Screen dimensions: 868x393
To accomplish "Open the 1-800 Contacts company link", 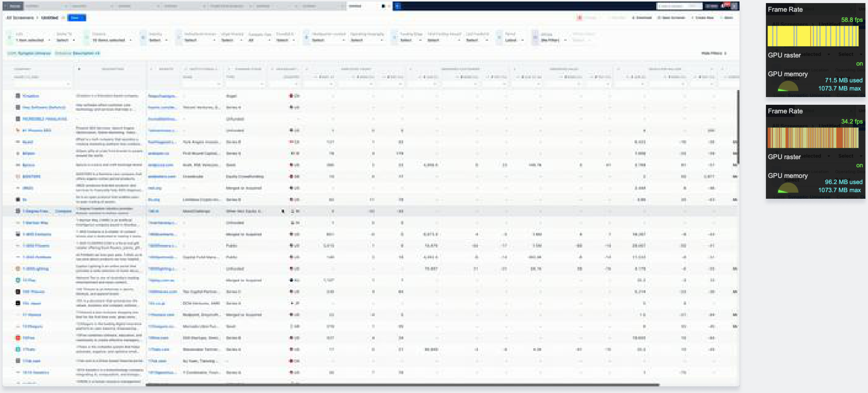I will coord(37,234).
